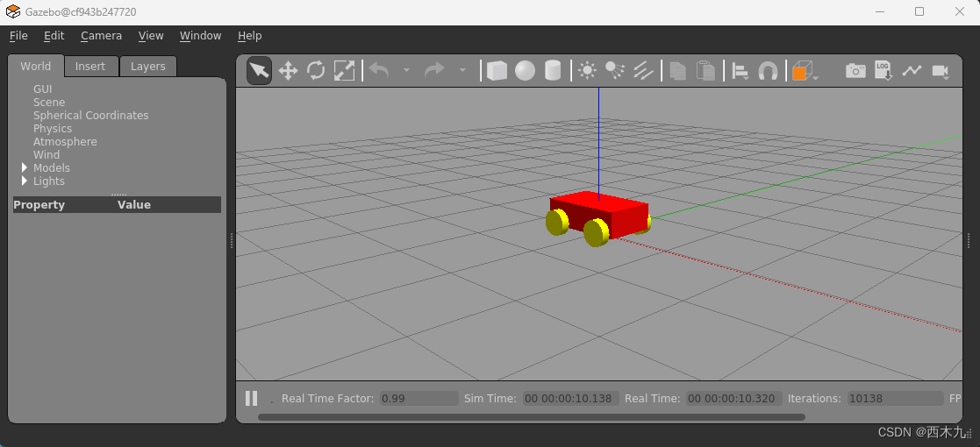The image size is (980, 447).
Task: Click the Copy icon in toolbar
Action: point(677,70)
